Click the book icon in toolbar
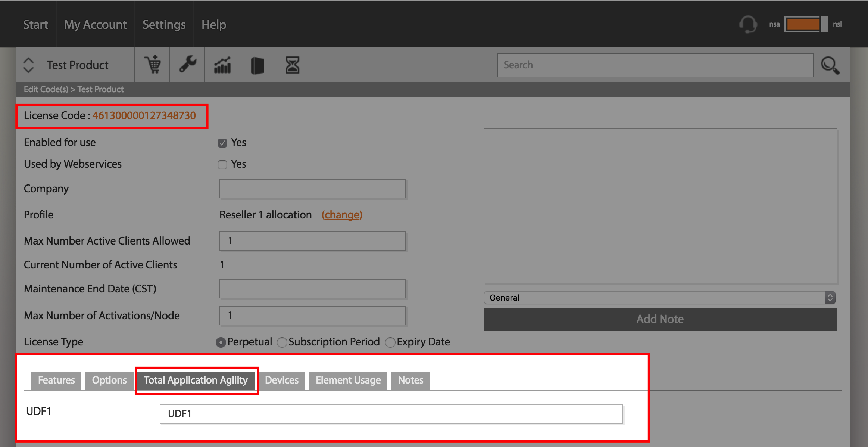Viewport: 868px width, 447px height. click(257, 65)
